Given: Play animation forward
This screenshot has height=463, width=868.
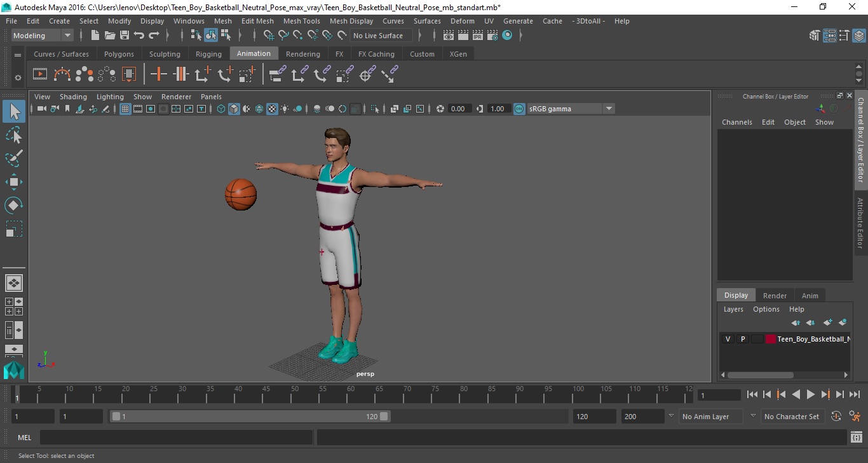Looking at the screenshot, I should tap(811, 395).
